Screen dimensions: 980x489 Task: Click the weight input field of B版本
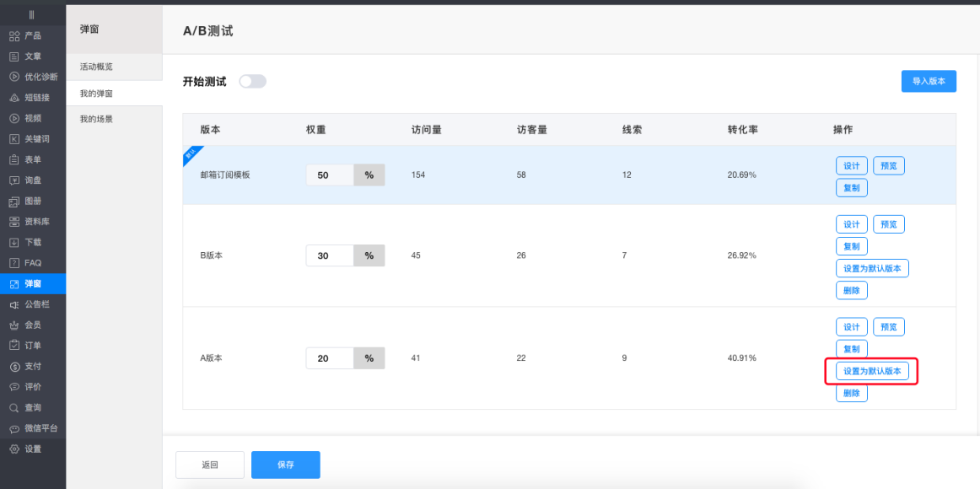point(329,255)
